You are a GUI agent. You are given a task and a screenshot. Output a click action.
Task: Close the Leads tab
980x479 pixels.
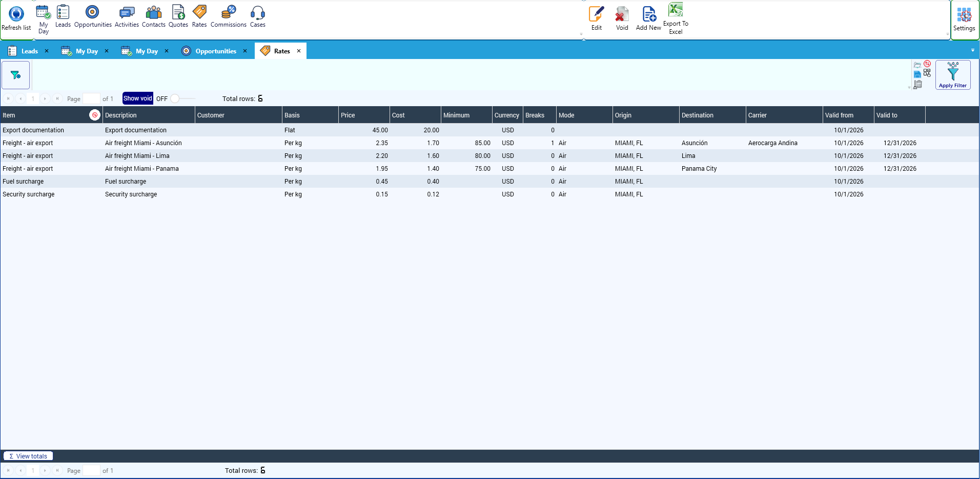[47, 51]
